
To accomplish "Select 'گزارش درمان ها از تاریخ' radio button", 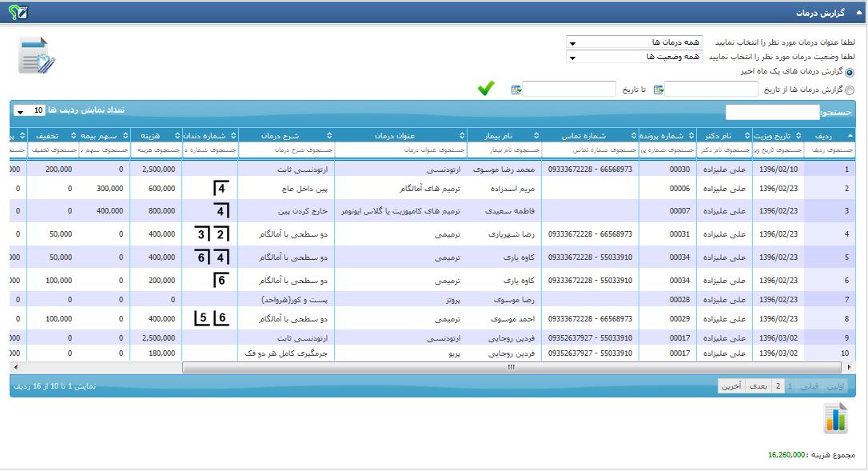I will 849,90.
